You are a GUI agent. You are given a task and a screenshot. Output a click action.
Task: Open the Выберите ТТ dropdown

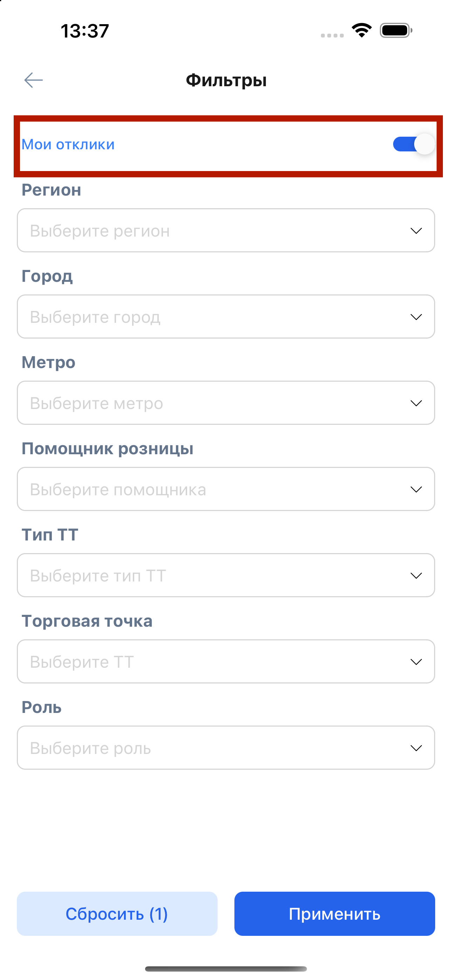tap(226, 662)
